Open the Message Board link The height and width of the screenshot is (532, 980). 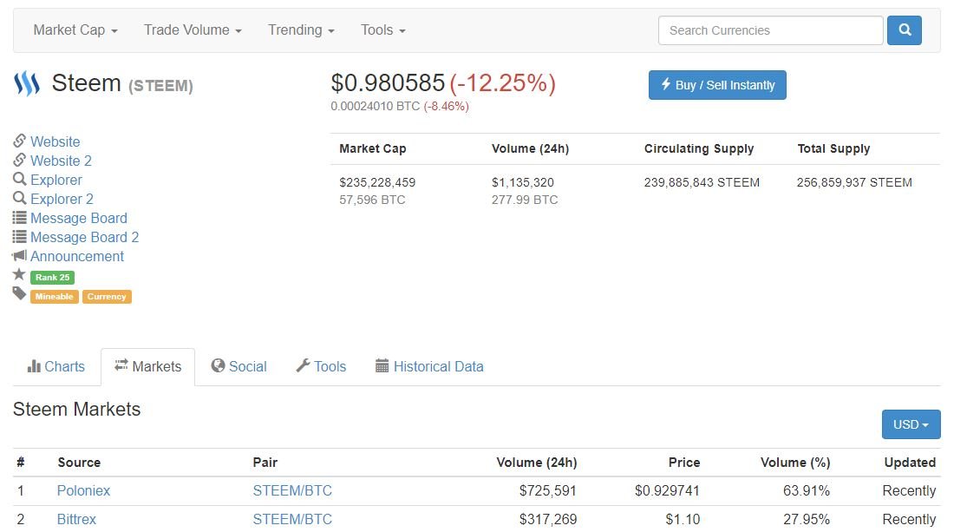[79, 218]
